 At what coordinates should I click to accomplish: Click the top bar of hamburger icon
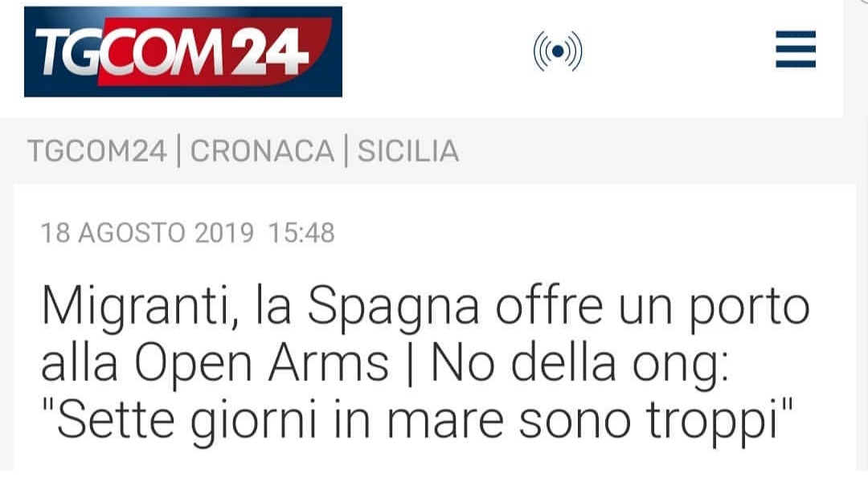796,35
